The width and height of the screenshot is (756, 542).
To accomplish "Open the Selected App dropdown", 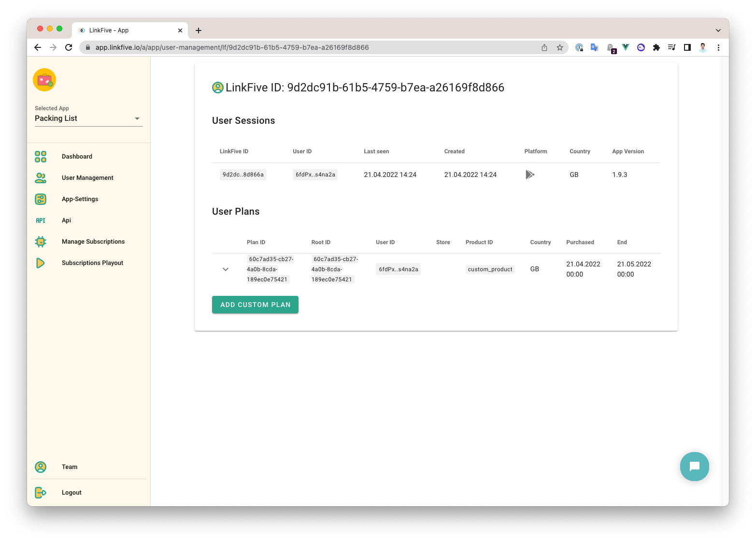I will tap(89, 118).
